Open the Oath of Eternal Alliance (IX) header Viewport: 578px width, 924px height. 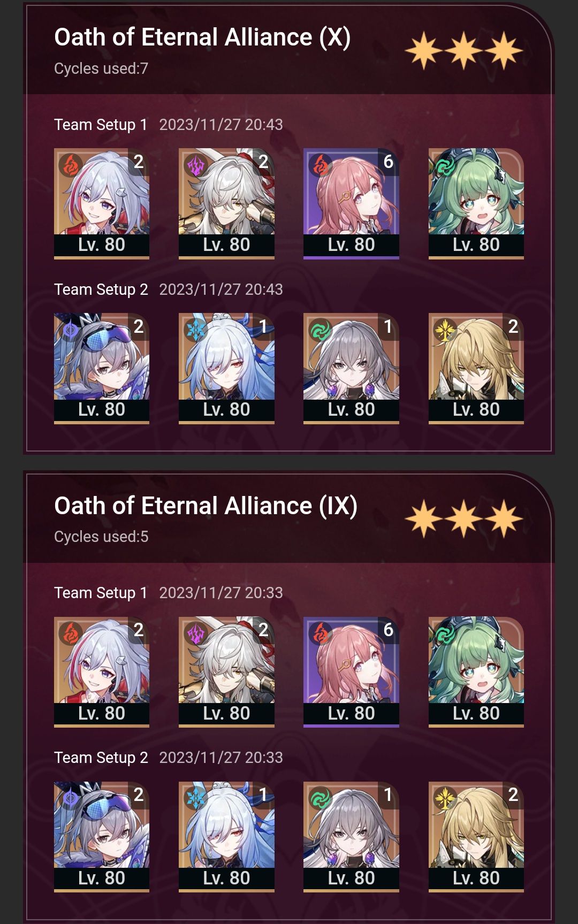coord(206,506)
